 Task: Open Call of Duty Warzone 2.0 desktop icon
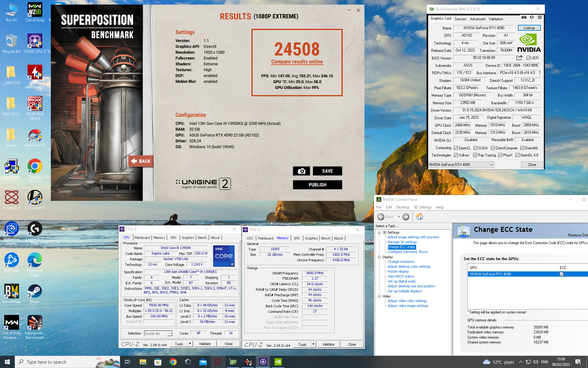click(x=35, y=13)
